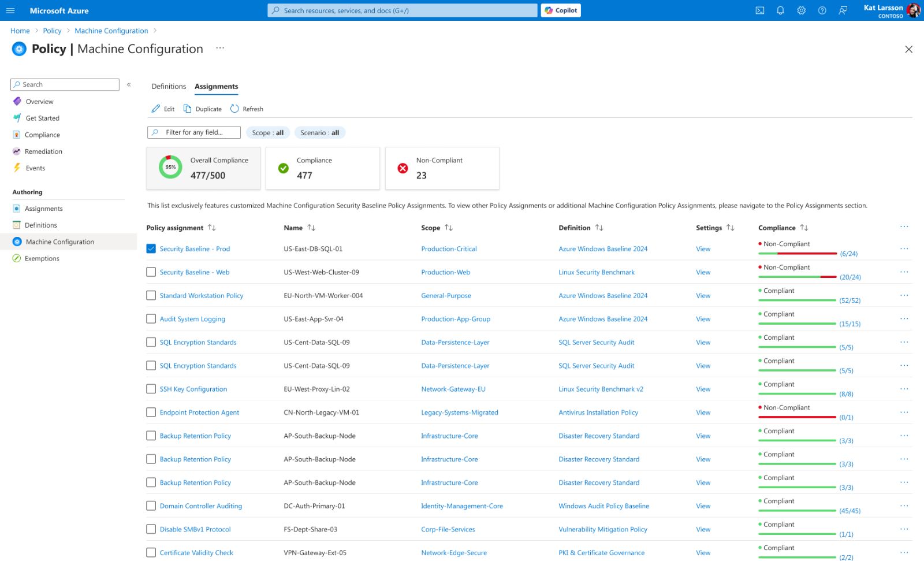Viewport: 924px width, 561px height.
Task: Open the Scope : all filter
Action: coord(267,133)
